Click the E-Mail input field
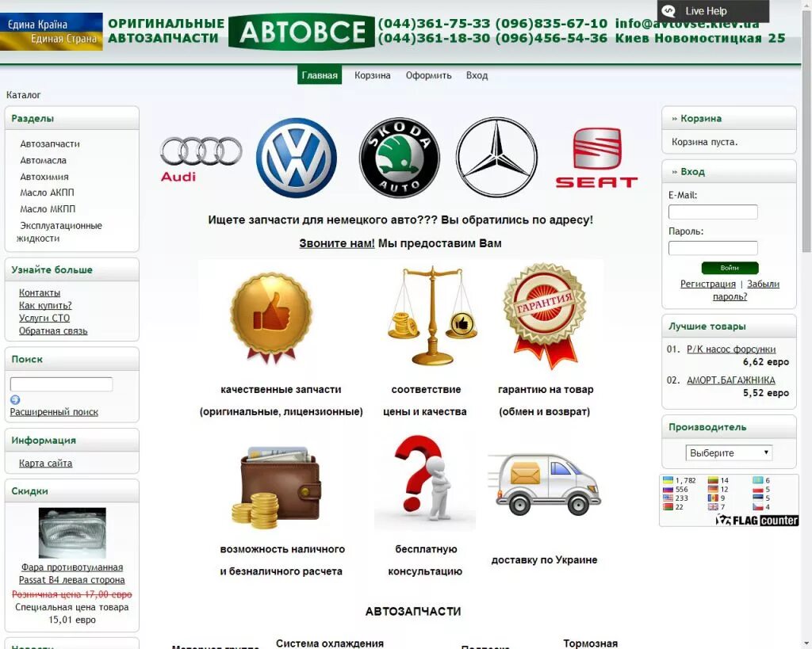 [x=712, y=212]
